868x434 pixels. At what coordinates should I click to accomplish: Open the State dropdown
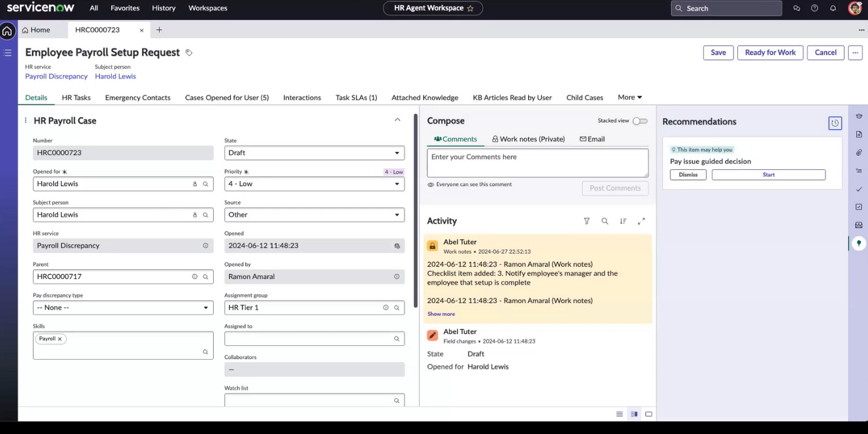click(x=314, y=153)
